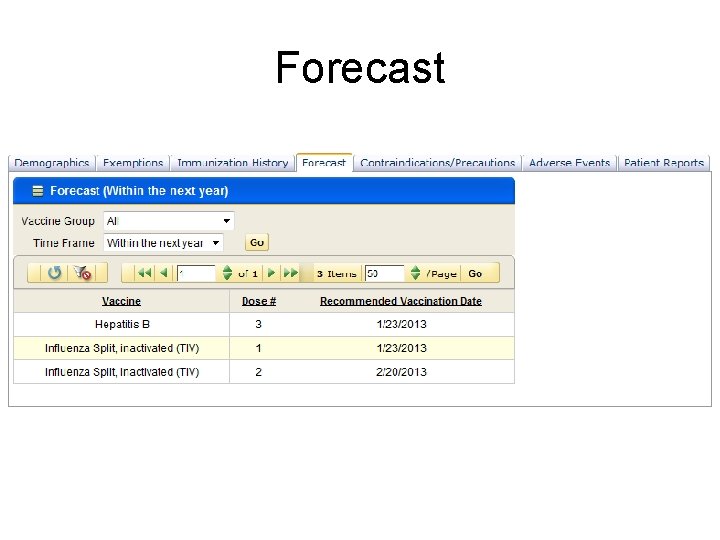Click the page number up/down stepper
This screenshot has height=540, width=720.
point(227,273)
